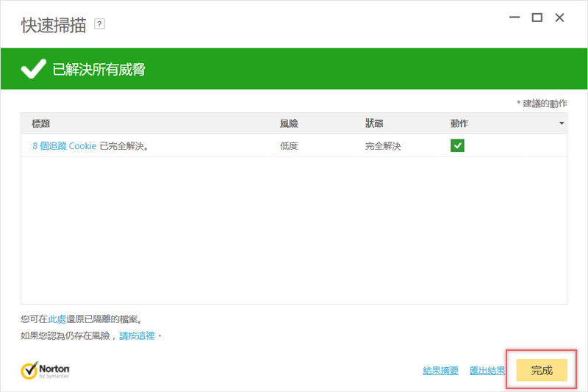Toggle the green checkbox in 動作 column
The height and width of the screenshot is (392, 588).
(x=457, y=146)
